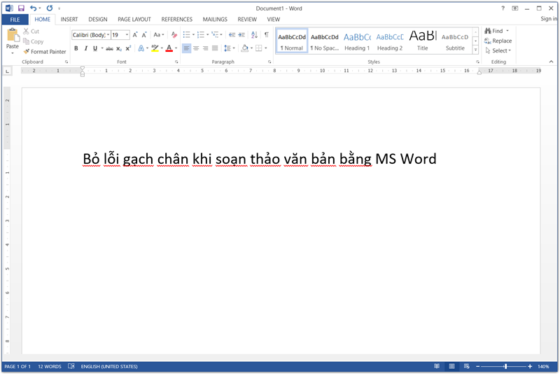
Task: Open the PAGE LAYOUT tab
Action: pyautogui.click(x=135, y=19)
